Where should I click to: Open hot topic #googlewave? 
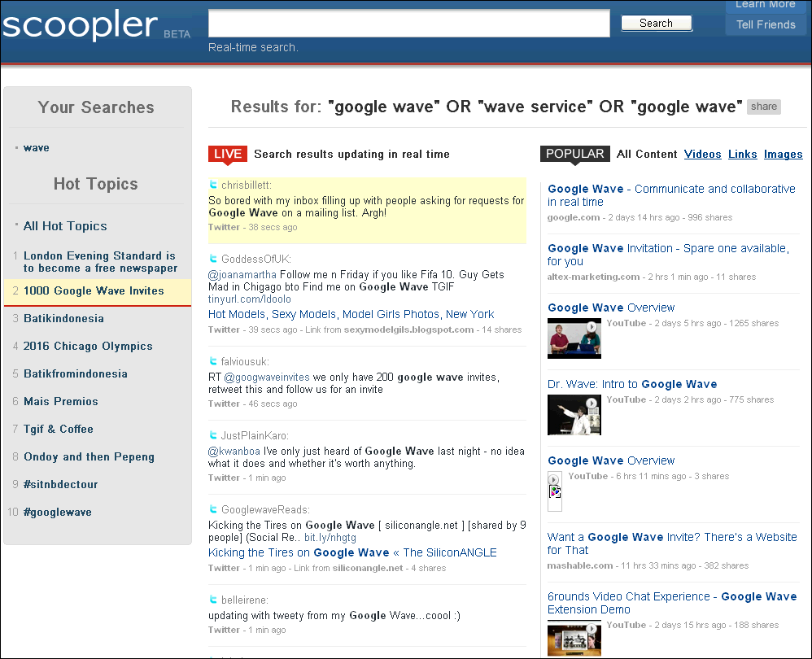[x=58, y=512]
